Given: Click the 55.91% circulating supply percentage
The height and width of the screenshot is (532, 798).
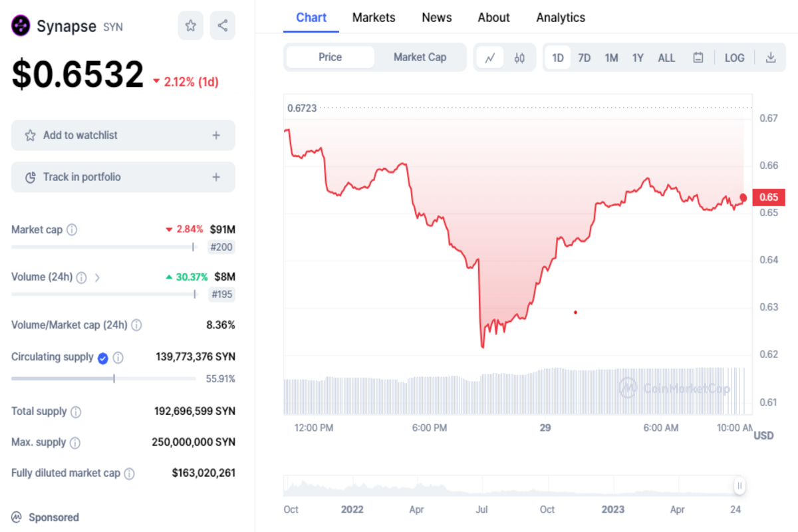Looking at the screenshot, I should [221, 379].
